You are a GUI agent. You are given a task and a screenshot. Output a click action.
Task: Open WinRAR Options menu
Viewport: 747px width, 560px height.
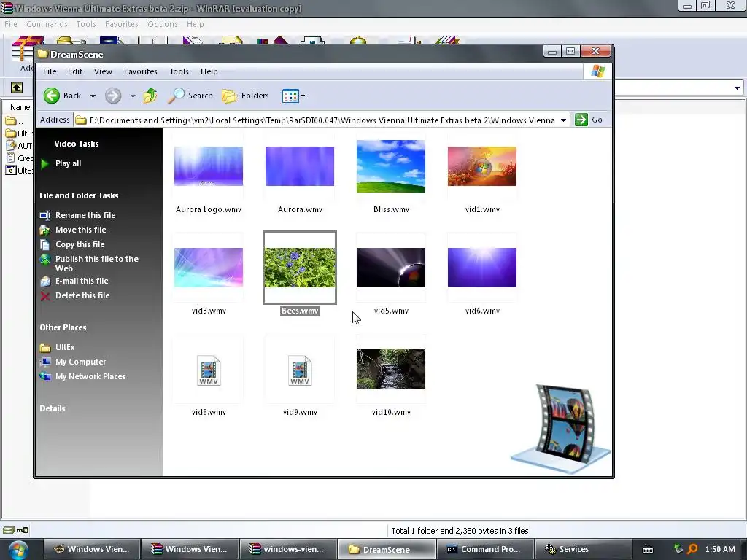click(163, 24)
